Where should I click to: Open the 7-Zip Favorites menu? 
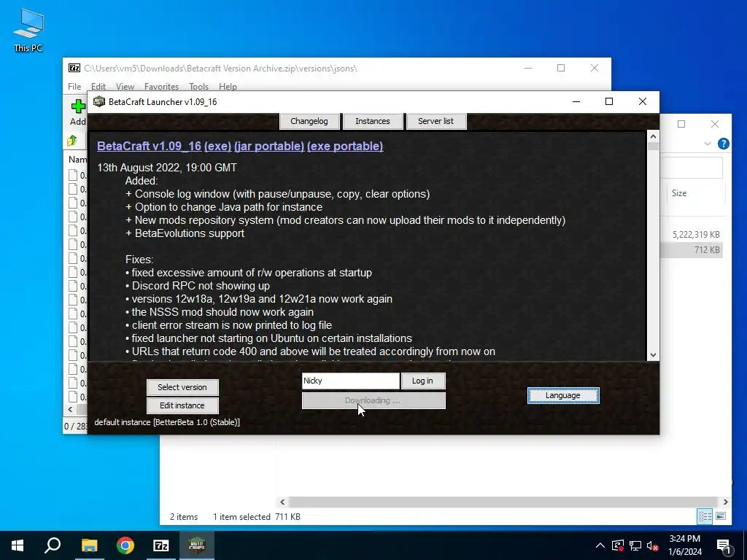coord(161,87)
